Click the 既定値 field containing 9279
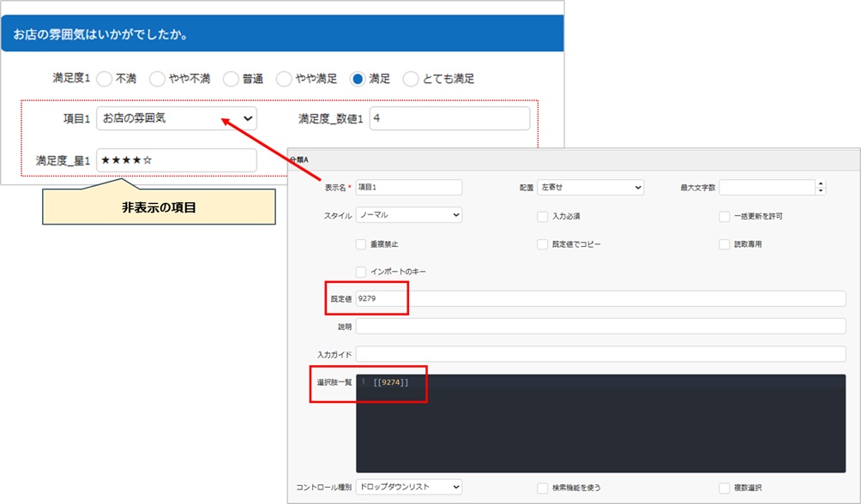 pyautogui.click(x=600, y=298)
